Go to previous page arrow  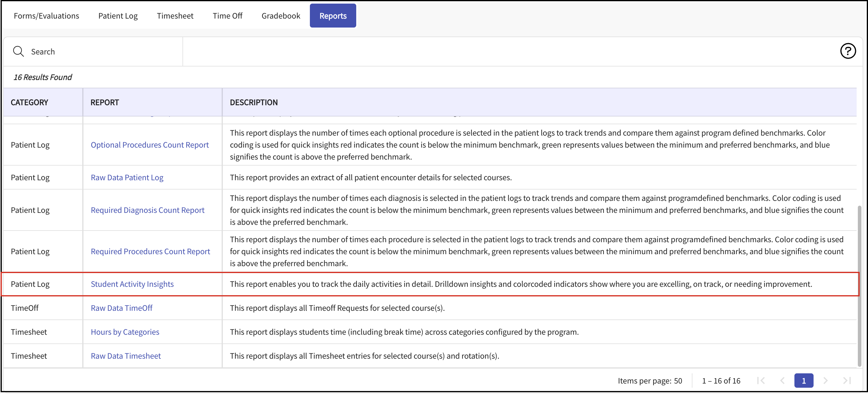click(x=782, y=381)
